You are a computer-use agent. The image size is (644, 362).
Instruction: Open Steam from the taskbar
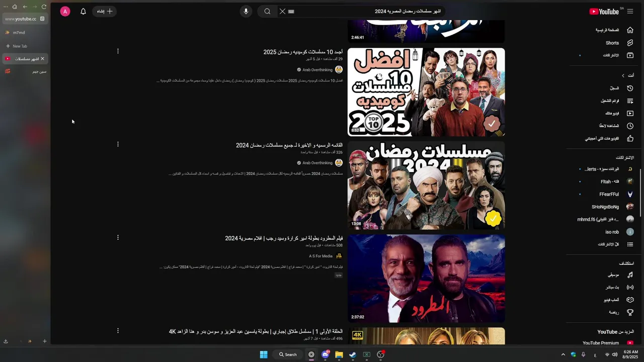353,354
